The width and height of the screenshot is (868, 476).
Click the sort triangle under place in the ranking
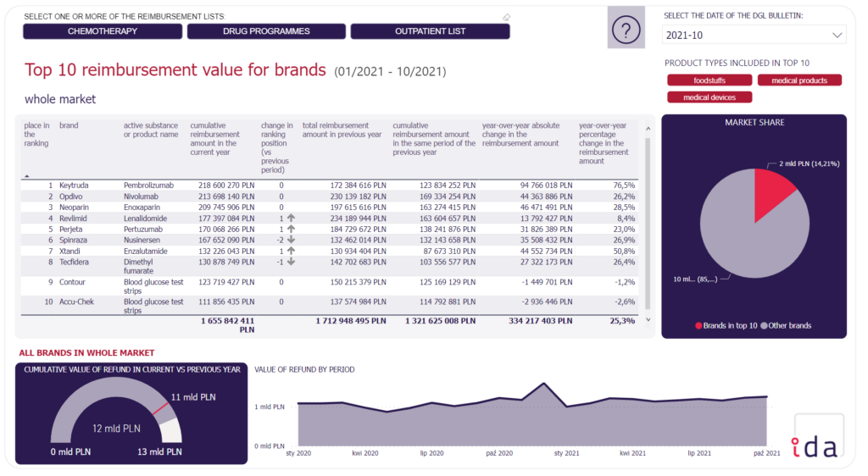[x=27, y=176]
